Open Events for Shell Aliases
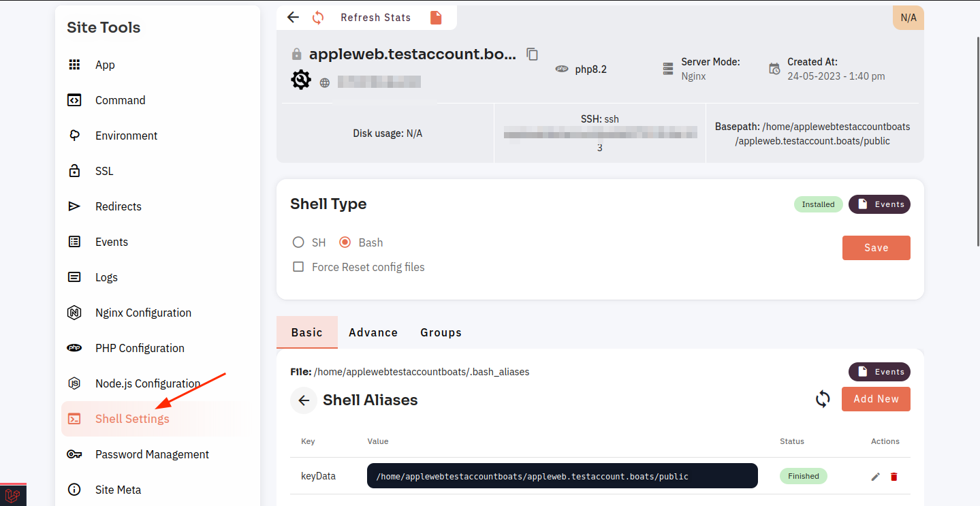Image resolution: width=980 pixels, height=506 pixels. pos(879,372)
